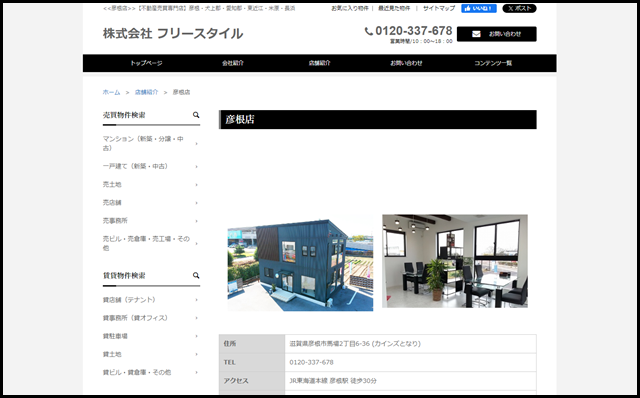Click the TEL value 0120-337-678 in table

click(x=311, y=362)
